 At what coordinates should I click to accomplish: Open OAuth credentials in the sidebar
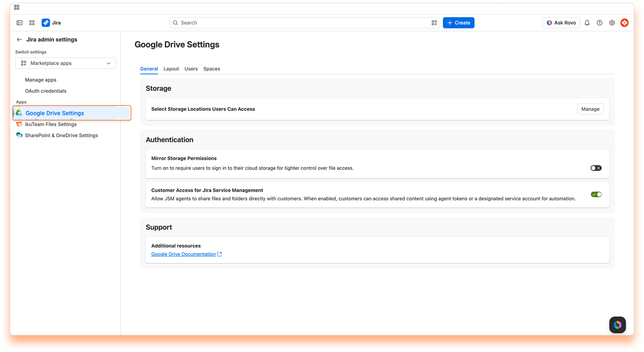(x=45, y=91)
